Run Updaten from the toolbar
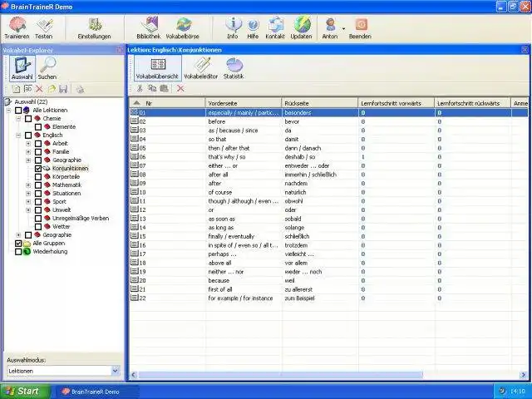 point(301,27)
